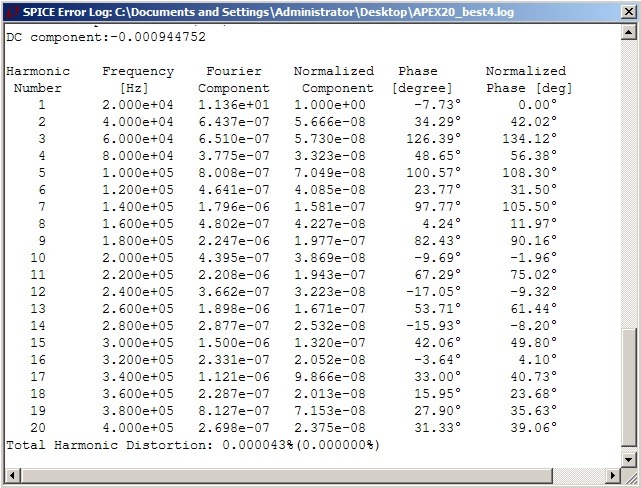Viewport: 641px width, 488px height.
Task: Click the vertical scrollbar down arrow
Action: click(x=629, y=459)
